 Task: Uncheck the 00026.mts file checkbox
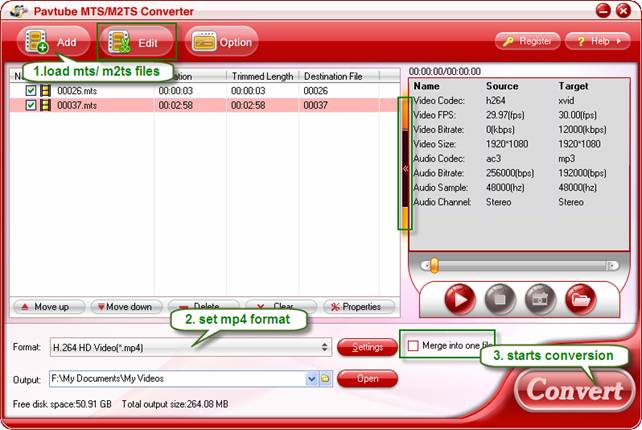31,90
